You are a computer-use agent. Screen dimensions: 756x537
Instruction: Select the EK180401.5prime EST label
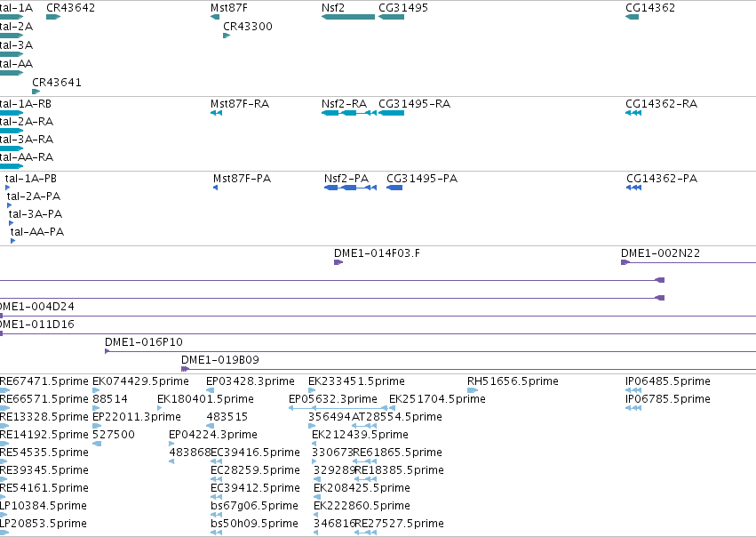[x=205, y=399]
